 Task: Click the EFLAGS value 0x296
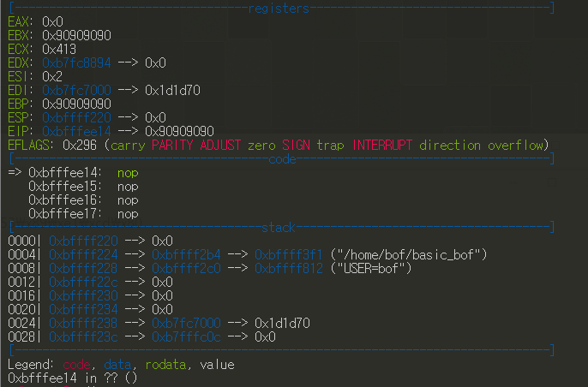[80, 145]
